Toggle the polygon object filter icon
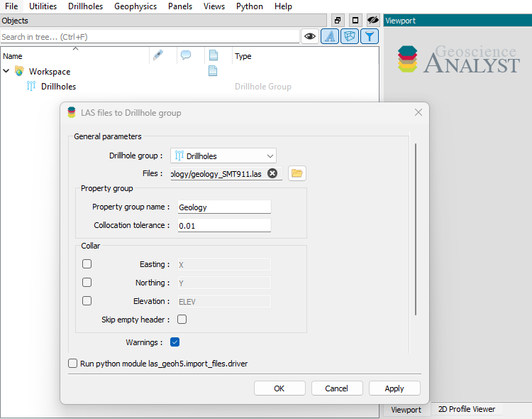The height and width of the screenshot is (419, 532). [350, 36]
